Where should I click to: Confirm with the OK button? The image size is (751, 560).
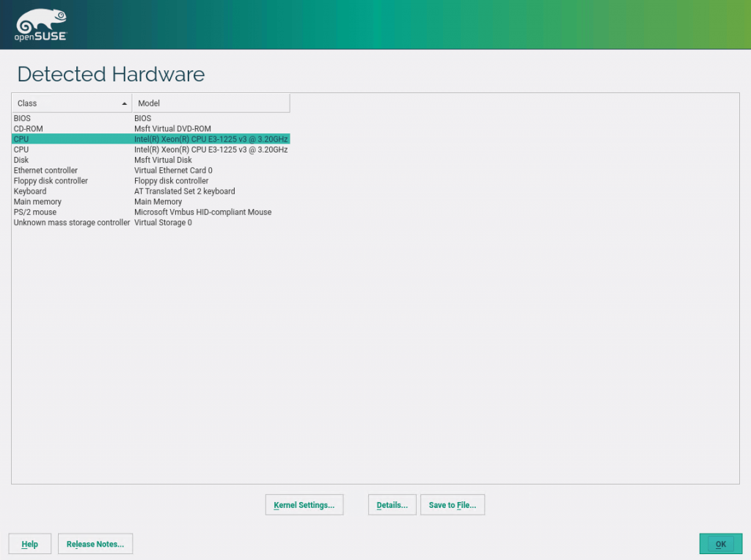[x=720, y=543]
